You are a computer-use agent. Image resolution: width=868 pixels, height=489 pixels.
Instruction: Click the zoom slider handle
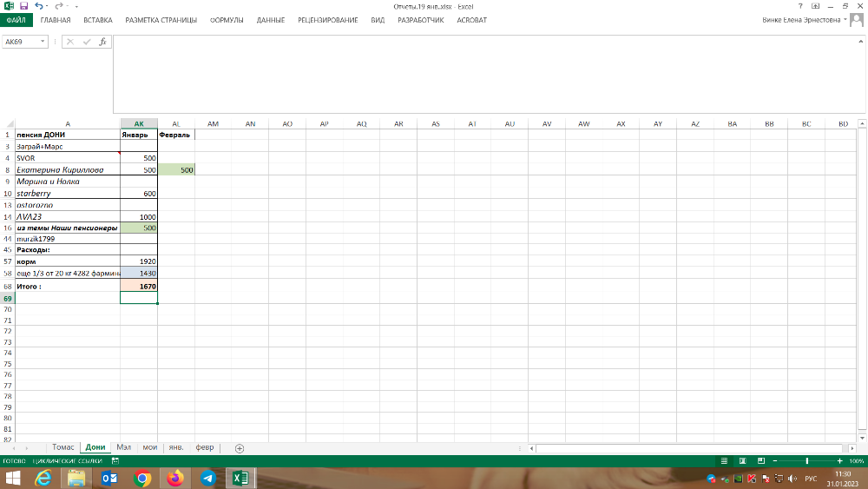[807, 460]
